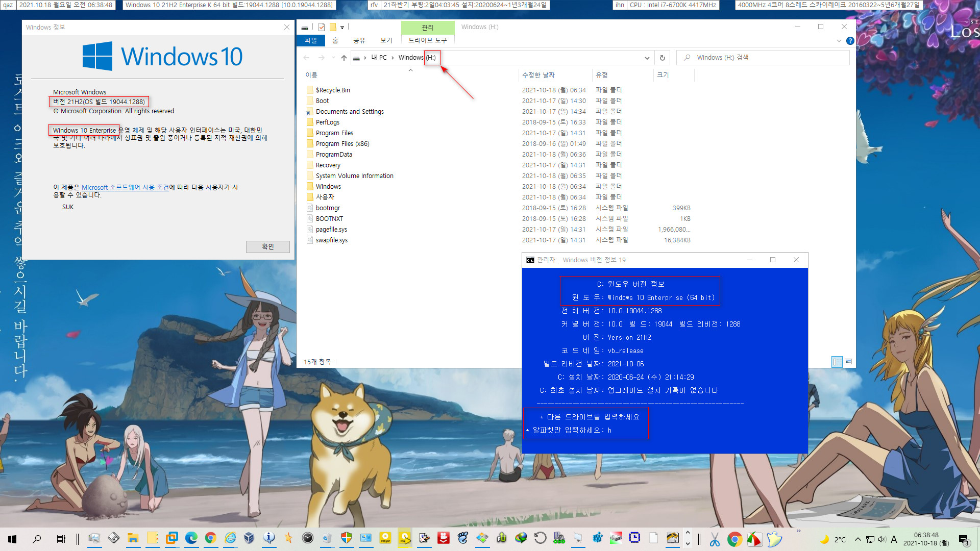Open VirtualBox cube icon on taskbar
Viewport: 980px width, 551px height.
point(249,538)
